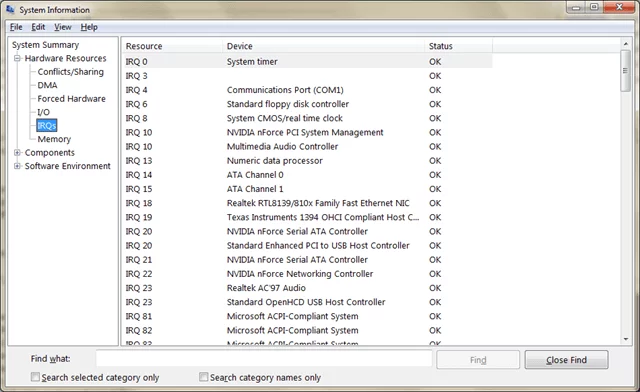
Task: Expand the Software Environment node
Action: (x=17, y=166)
